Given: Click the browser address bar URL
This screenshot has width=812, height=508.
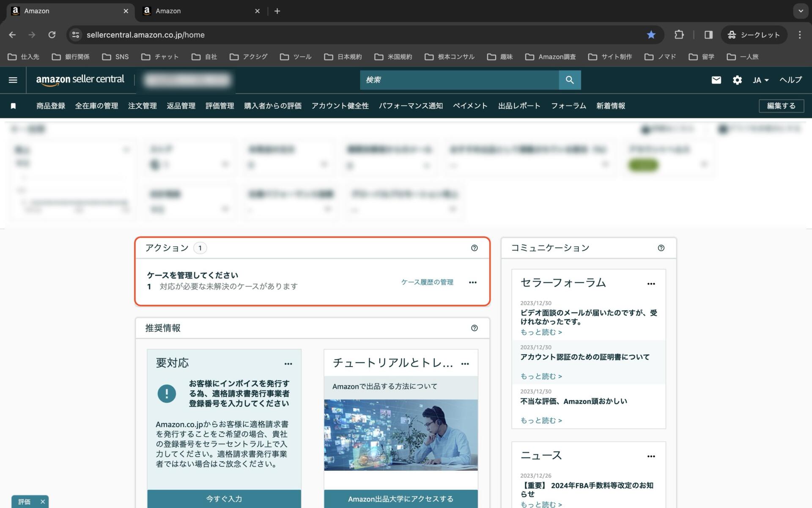Looking at the screenshot, I should [145, 35].
